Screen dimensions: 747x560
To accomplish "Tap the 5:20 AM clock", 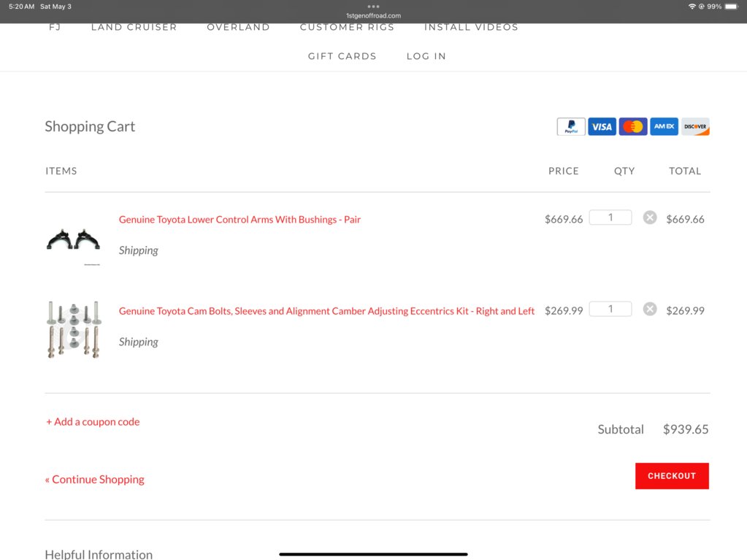I will pos(21,7).
